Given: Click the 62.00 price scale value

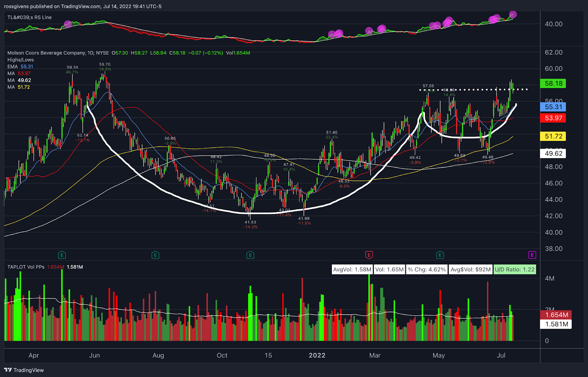Looking at the screenshot, I should point(553,52).
